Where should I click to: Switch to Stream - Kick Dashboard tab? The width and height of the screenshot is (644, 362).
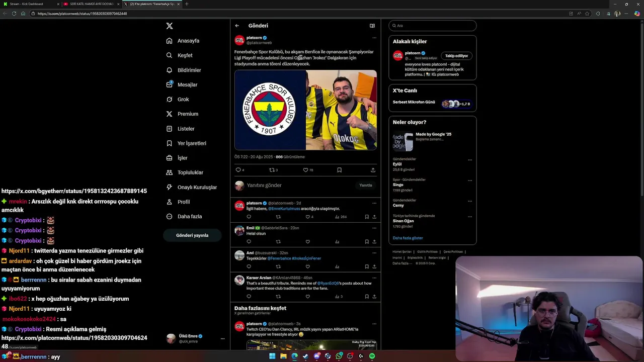(30, 4)
